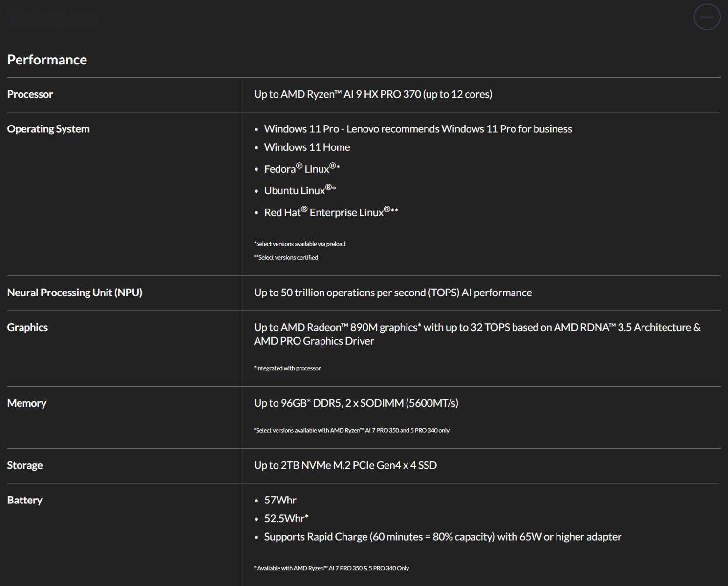Select the Processor row label
Screen dimensions: 728x586
pos(30,94)
